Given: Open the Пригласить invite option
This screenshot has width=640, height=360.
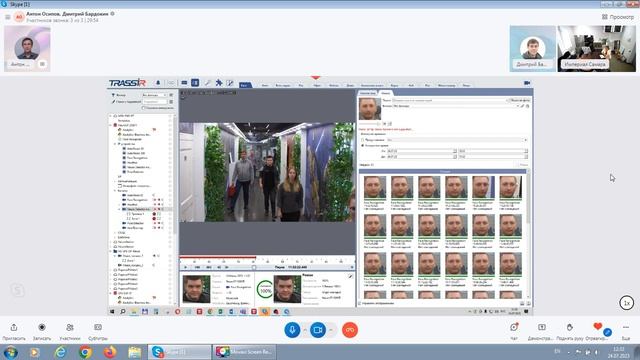Looking at the screenshot, I should [x=13, y=331].
